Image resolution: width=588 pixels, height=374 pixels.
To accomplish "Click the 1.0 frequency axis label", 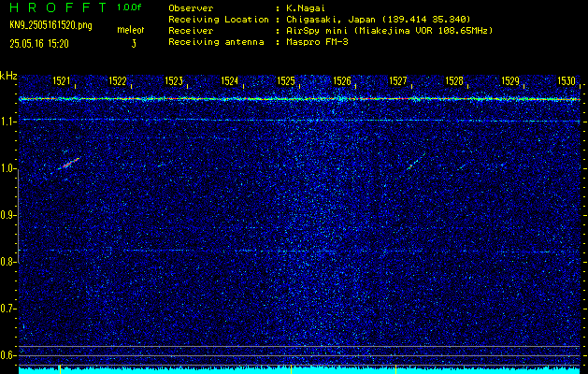I will point(8,169).
